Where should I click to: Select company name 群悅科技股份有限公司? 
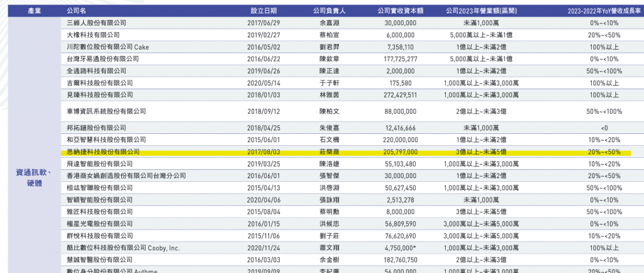point(99,236)
